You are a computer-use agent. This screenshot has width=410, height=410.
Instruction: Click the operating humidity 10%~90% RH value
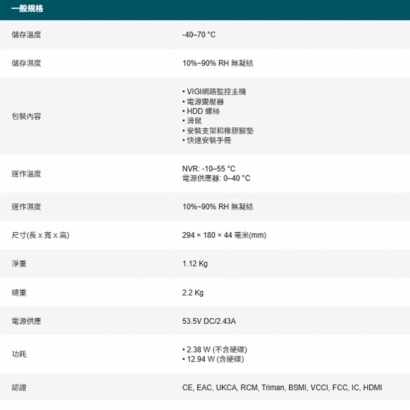point(218,207)
